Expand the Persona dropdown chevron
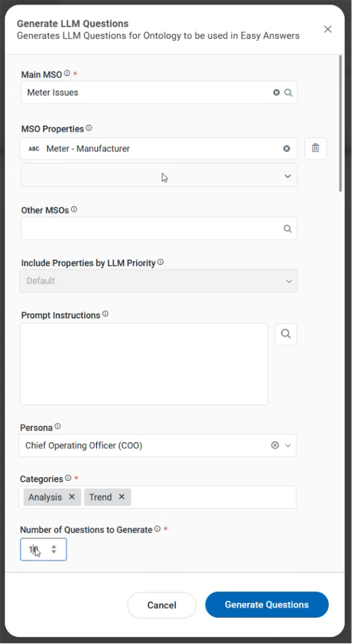Viewport: 352px width, 644px height. click(288, 446)
